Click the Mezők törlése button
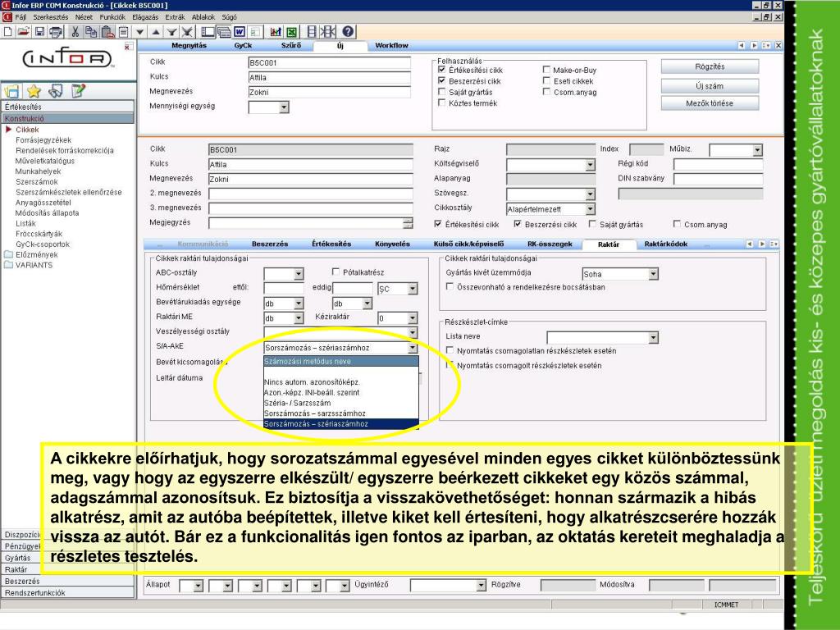This screenshot has height=630, width=840. pyautogui.click(x=710, y=103)
